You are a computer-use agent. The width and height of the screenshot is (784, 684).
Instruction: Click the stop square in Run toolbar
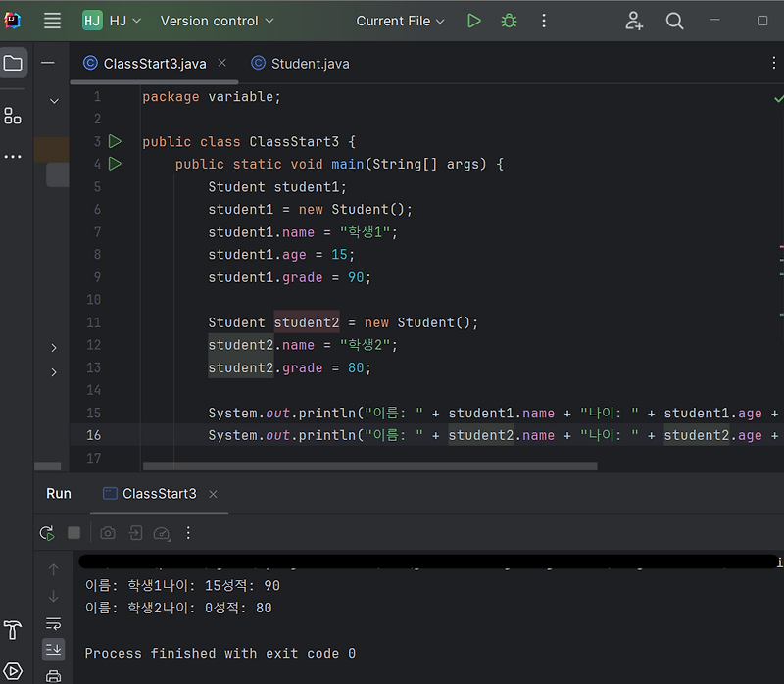74,533
